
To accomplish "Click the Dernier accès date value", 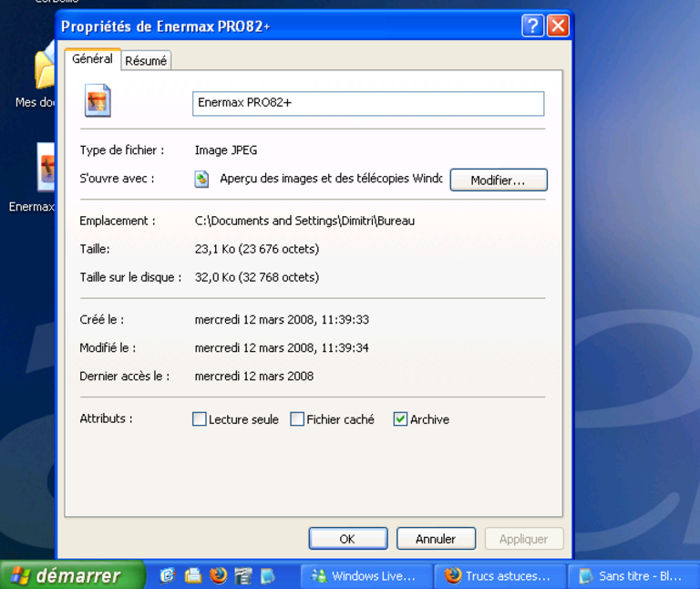I will point(254,376).
